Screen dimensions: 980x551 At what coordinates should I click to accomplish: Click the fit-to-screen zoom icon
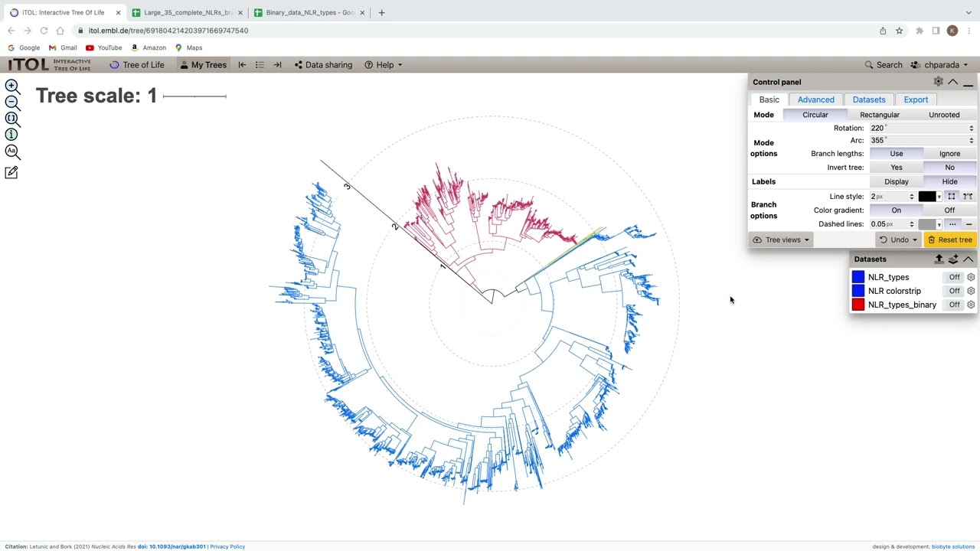[12, 119]
